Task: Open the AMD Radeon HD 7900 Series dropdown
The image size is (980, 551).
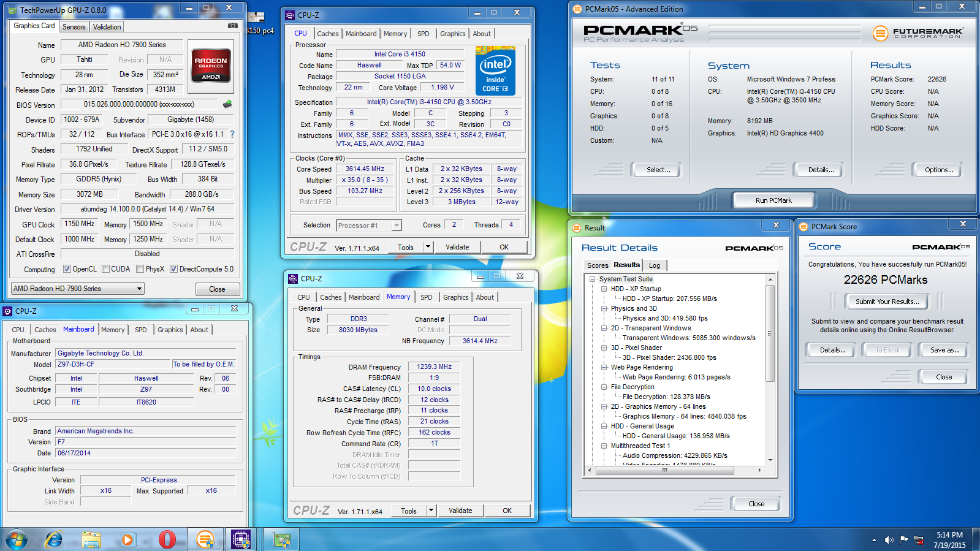Action: point(77,289)
